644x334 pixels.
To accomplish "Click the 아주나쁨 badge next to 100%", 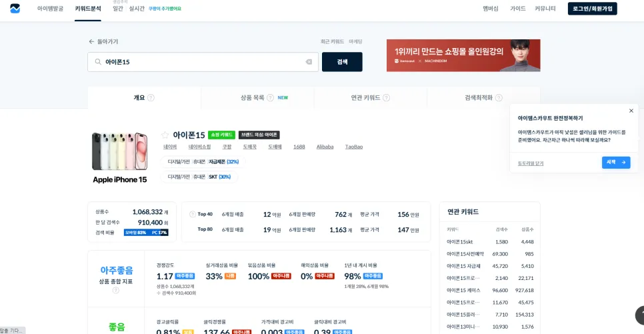I will click(281, 276).
